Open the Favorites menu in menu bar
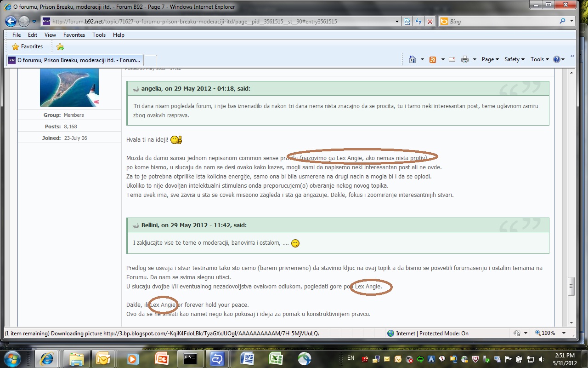 coord(74,35)
